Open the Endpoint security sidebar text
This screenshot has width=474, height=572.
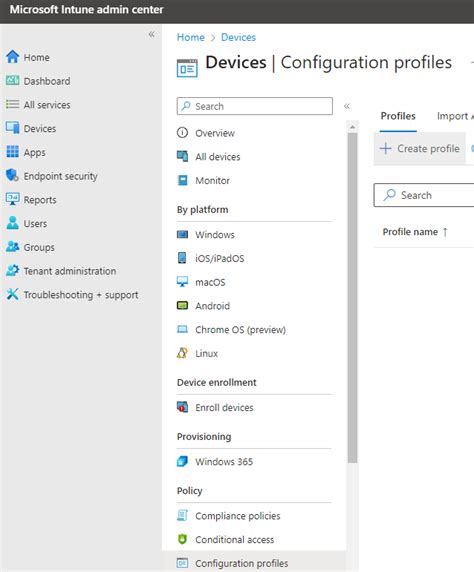point(61,176)
